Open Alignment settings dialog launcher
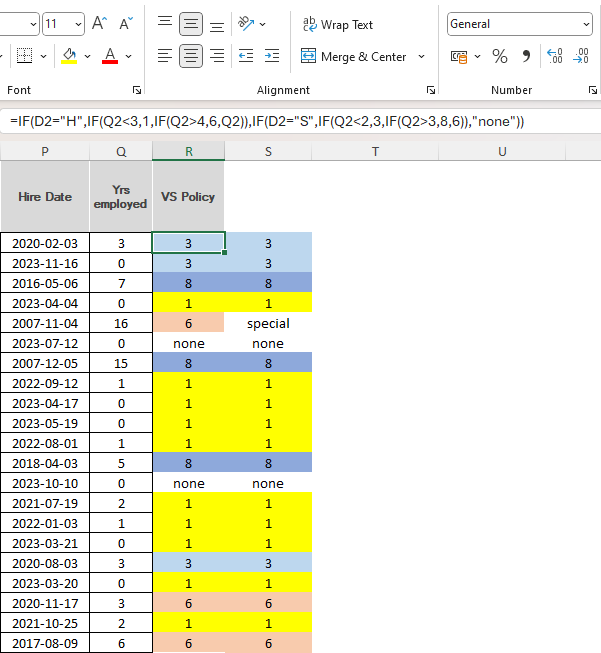Screen dimensions: 601x653 point(431,90)
